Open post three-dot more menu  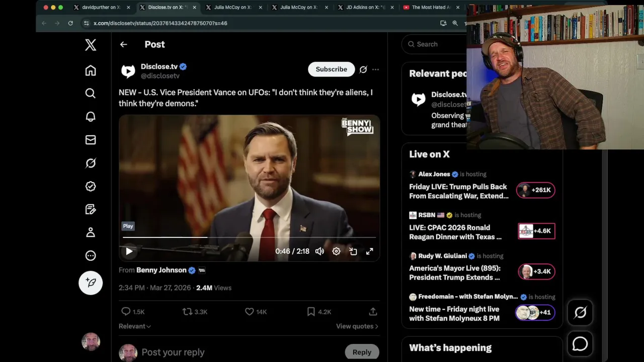pyautogui.click(x=375, y=69)
